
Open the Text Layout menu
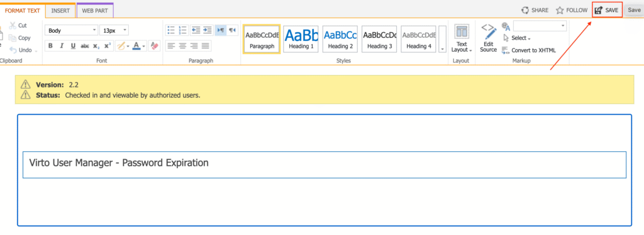(462, 38)
